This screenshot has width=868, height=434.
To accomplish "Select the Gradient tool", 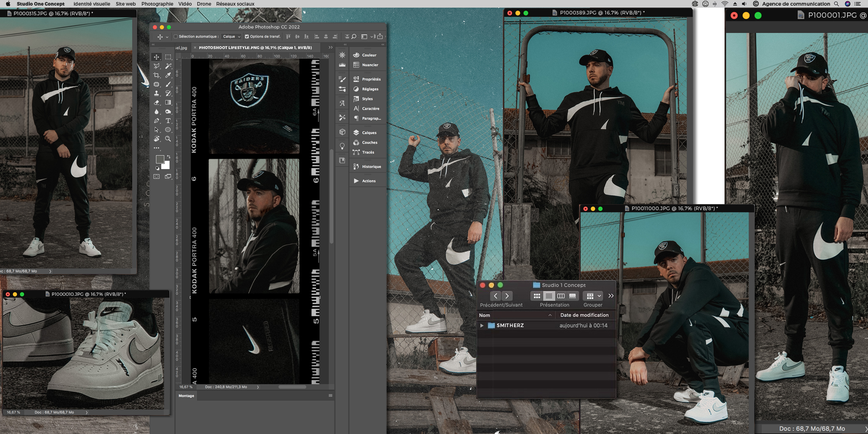I will [168, 102].
